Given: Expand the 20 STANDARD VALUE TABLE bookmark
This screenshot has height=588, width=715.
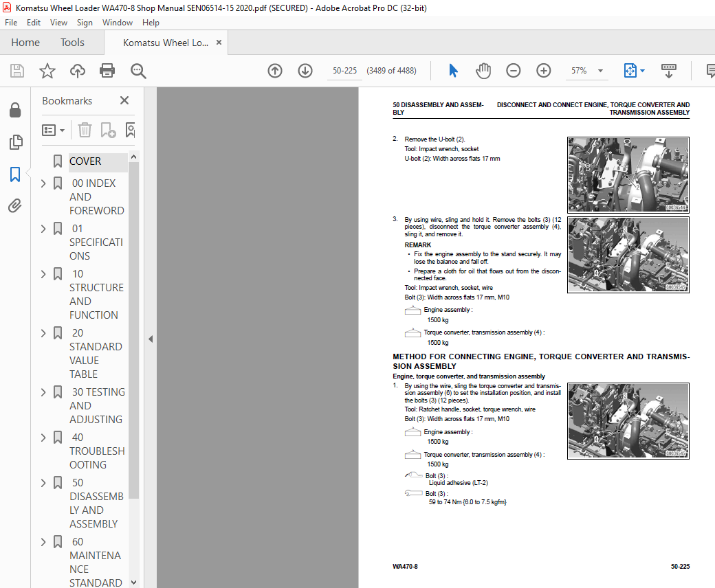Looking at the screenshot, I should pos(43,333).
